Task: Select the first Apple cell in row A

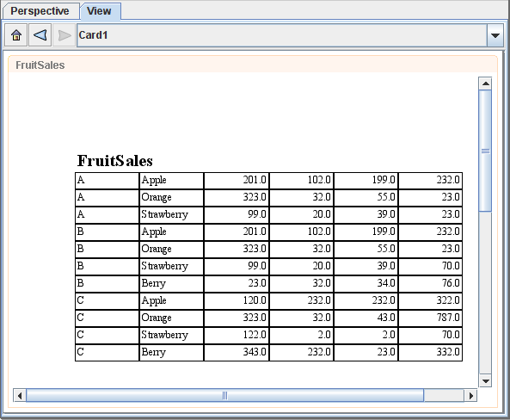Action: (171, 181)
